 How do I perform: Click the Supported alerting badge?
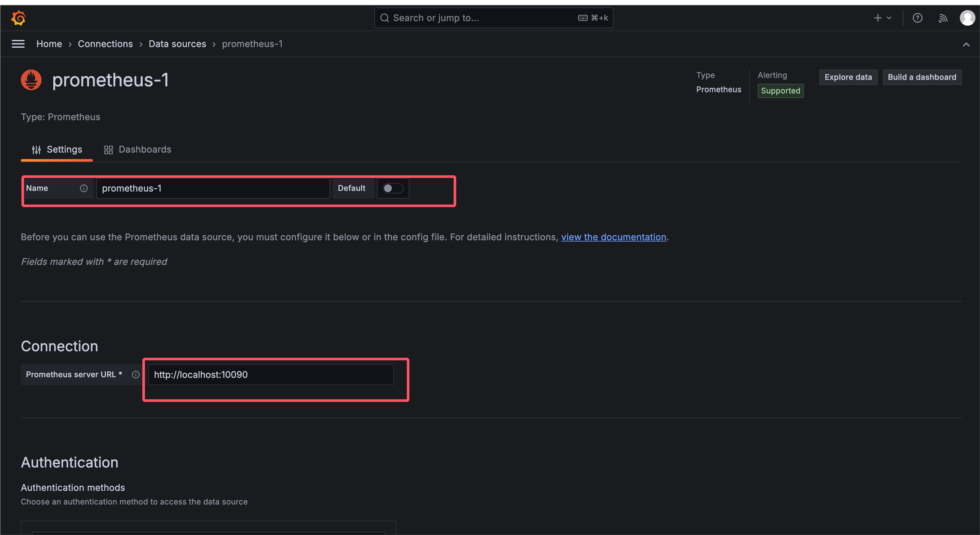click(x=780, y=91)
